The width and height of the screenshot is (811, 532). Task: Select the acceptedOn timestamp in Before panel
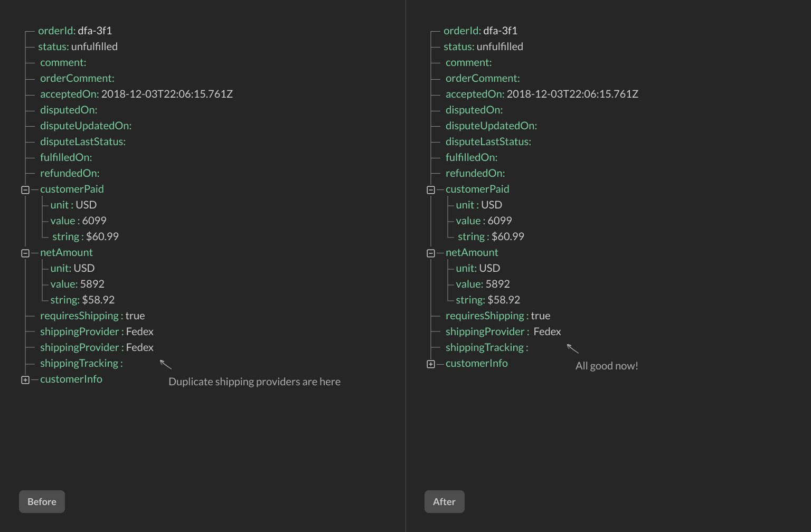tap(136, 94)
